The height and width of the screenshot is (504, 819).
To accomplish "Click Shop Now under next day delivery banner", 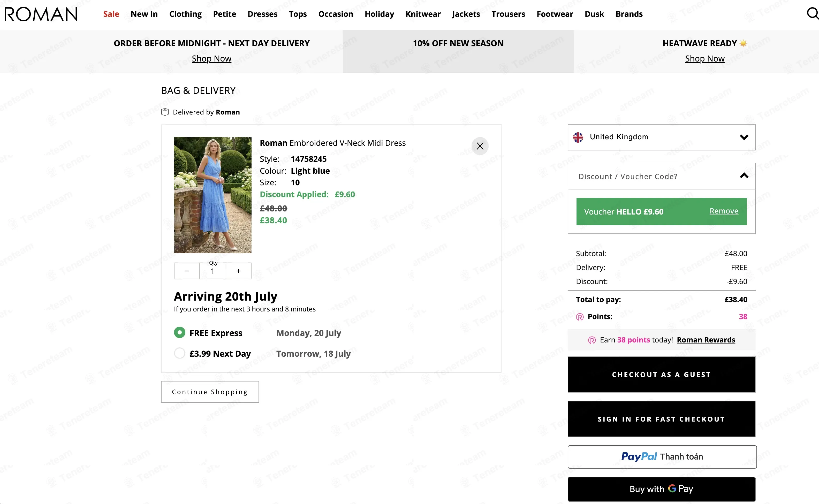I will click(x=211, y=59).
